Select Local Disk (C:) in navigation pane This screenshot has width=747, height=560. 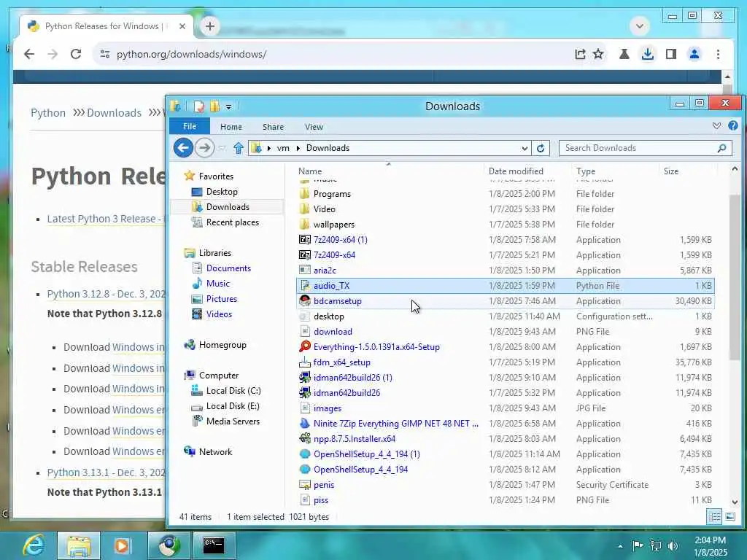coord(233,391)
